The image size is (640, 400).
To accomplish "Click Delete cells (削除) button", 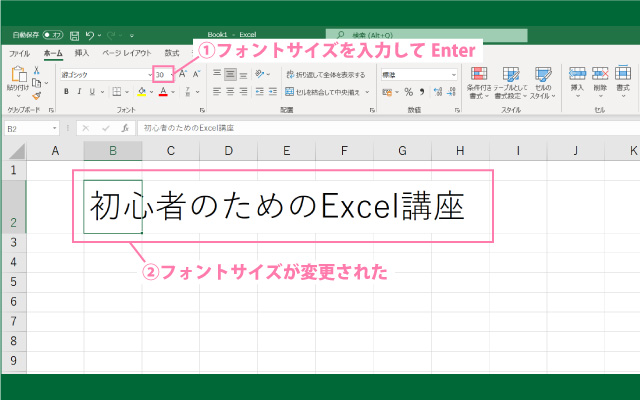I will point(600,82).
